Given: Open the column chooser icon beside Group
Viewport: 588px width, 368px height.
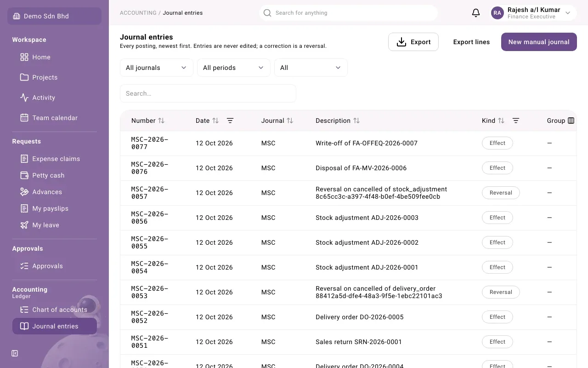Looking at the screenshot, I should (571, 121).
